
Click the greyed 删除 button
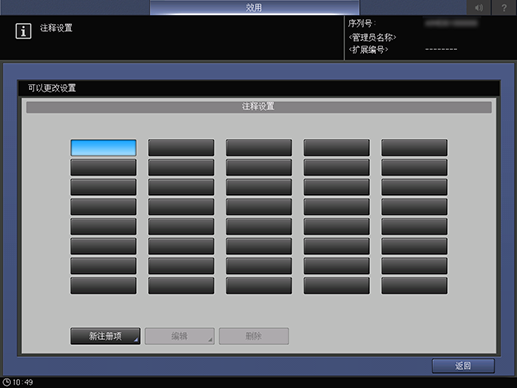point(254,336)
